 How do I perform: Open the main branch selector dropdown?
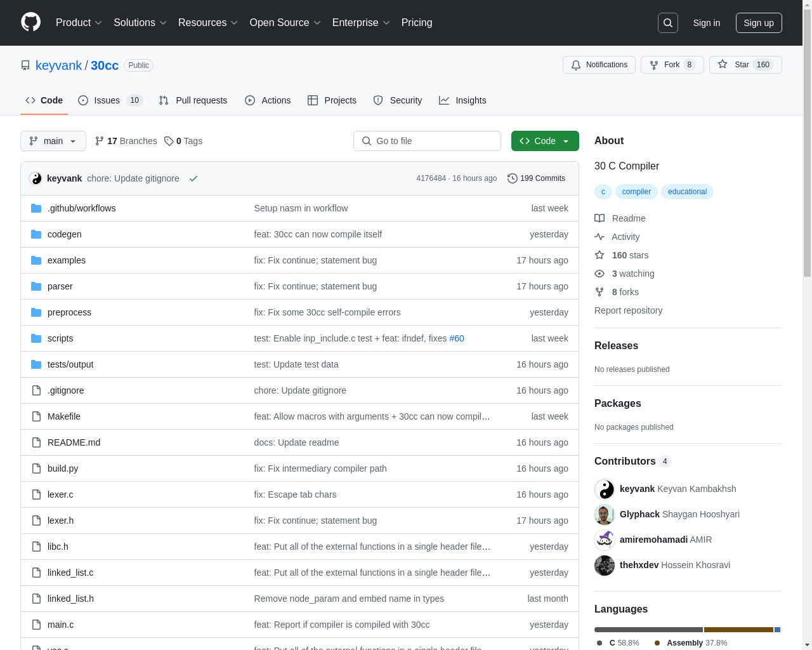[53, 141]
